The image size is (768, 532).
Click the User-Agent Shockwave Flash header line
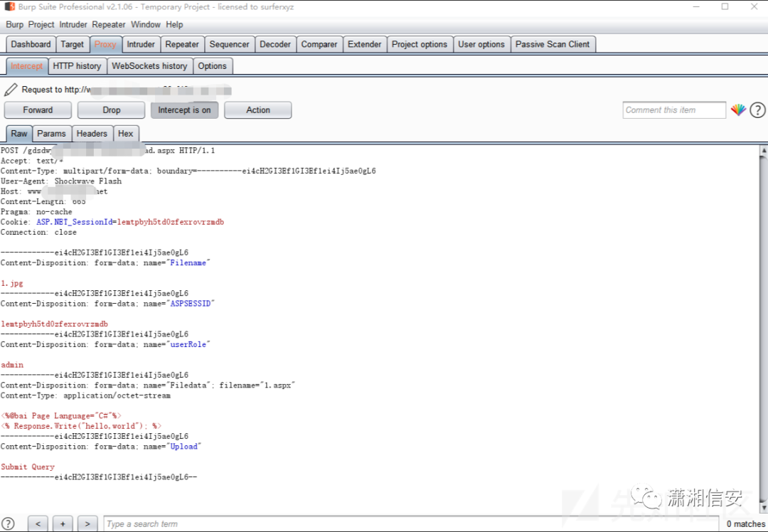[x=61, y=181]
